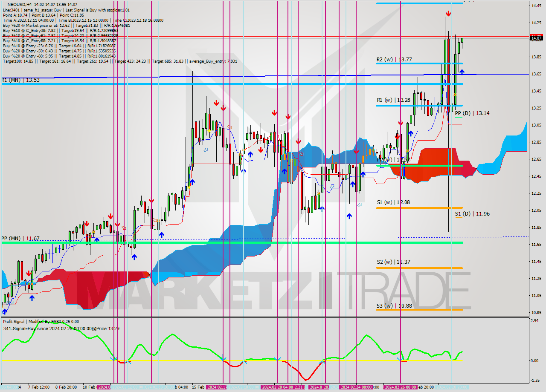Select the 'Buy %20 @ Market price' line
Image resolution: width=546 pixels, height=392 pixels.
(x=66, y=25)
